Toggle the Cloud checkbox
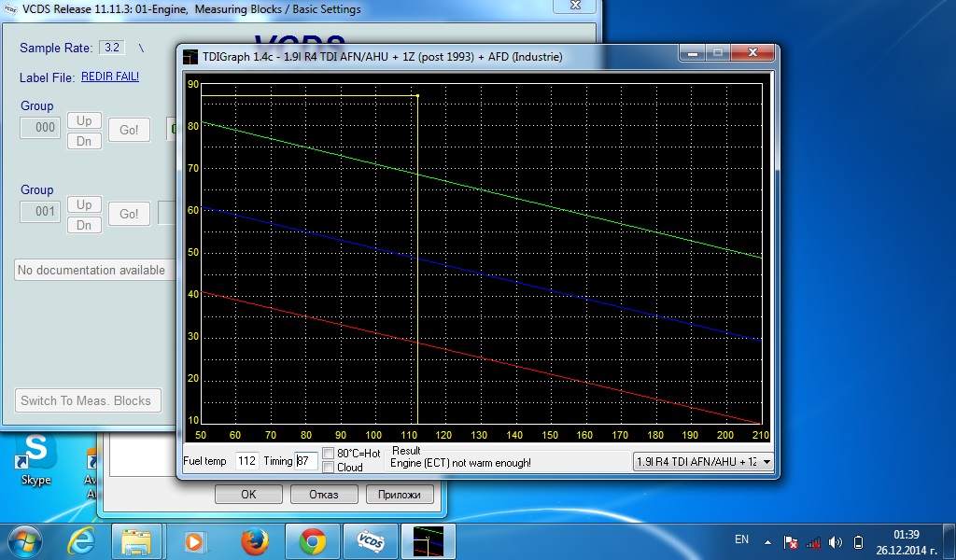This screenshot has width=956, height=560. pos(329,468)
